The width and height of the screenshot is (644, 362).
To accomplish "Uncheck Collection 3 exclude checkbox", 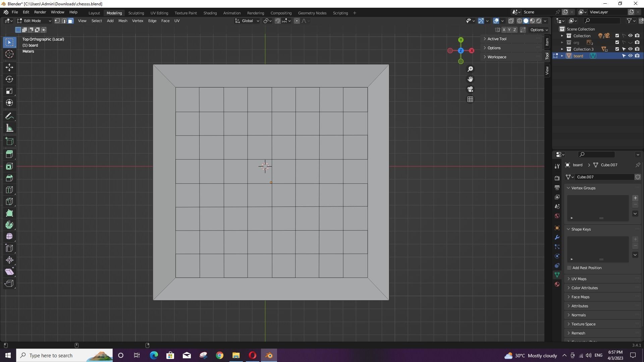I will tap(617, 49).
